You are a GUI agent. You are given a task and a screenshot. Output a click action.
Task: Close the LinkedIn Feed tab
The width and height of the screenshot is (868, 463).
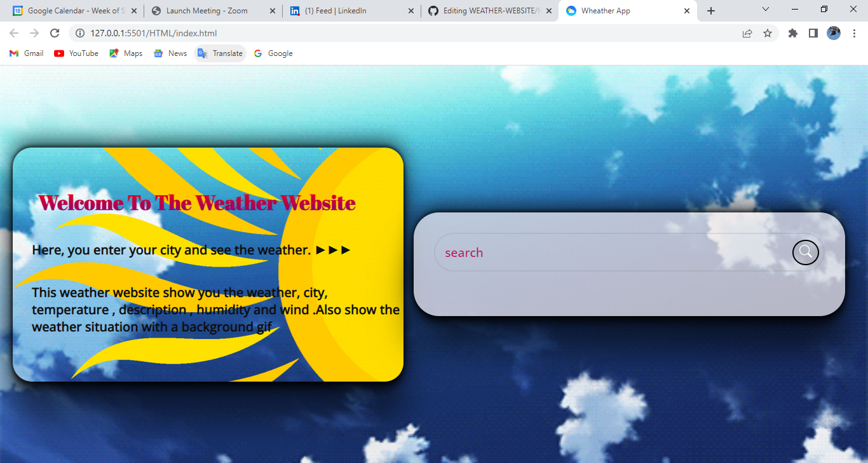[410, 11]
